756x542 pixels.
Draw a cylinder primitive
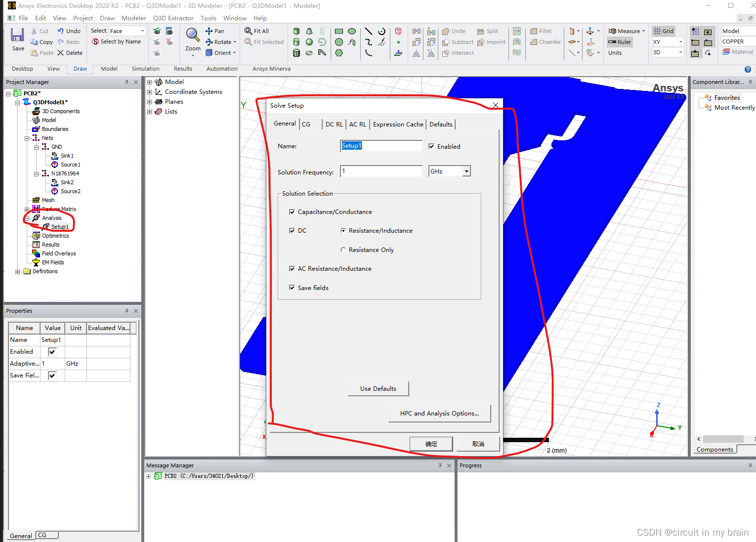[296, 42]
